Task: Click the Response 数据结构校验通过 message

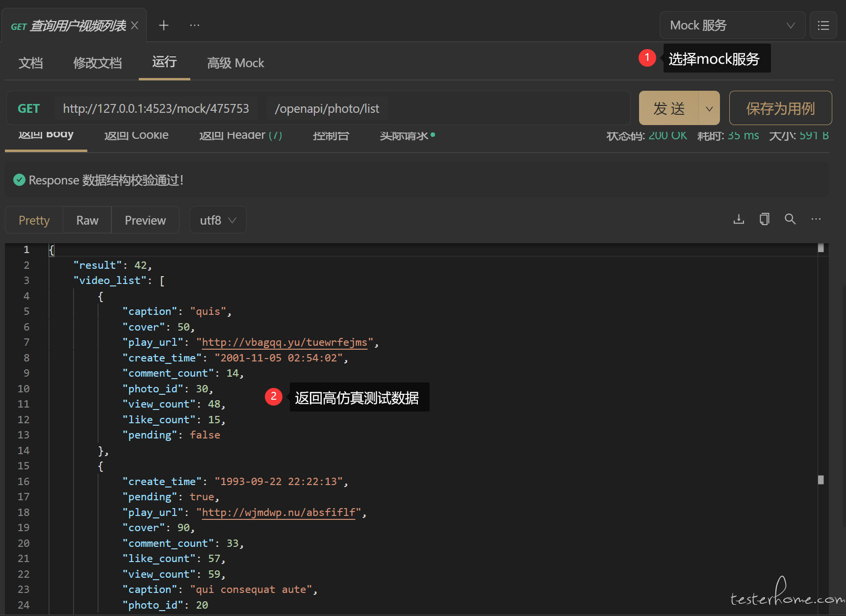Action: point(106,180)
